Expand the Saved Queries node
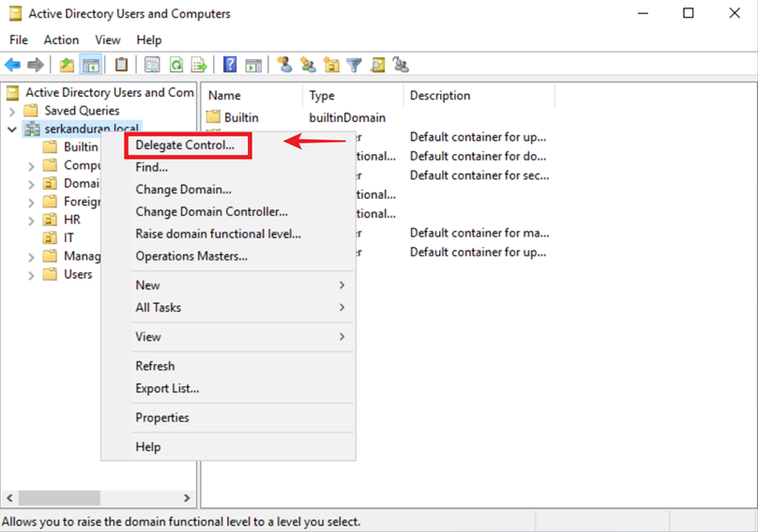 [x=12, y=112]
